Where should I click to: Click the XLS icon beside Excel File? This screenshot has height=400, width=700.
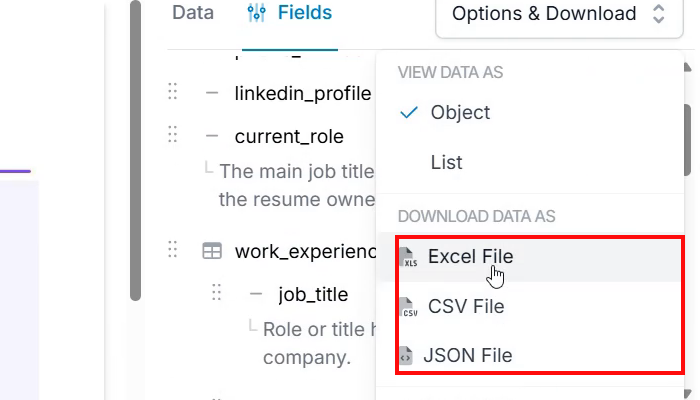click(x=408, y=257)
